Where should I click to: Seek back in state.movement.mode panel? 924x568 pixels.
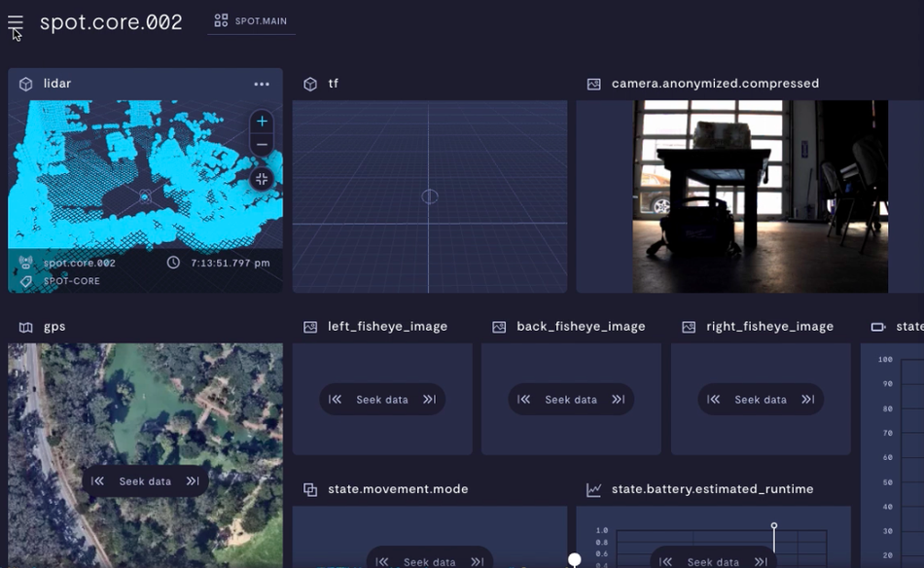pos(382,562)
